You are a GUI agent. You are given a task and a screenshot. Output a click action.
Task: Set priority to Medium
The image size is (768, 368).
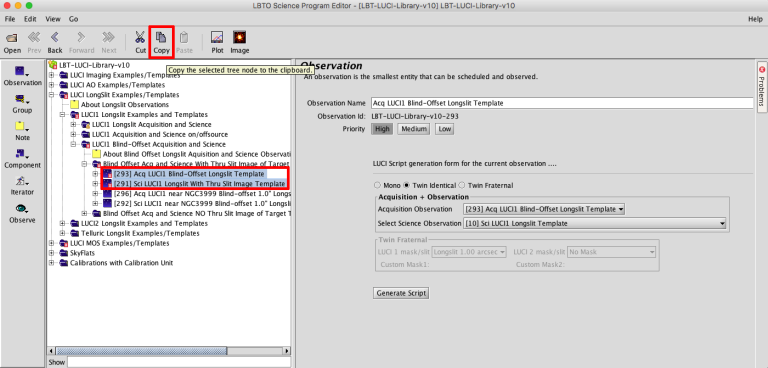click(413, 129)
